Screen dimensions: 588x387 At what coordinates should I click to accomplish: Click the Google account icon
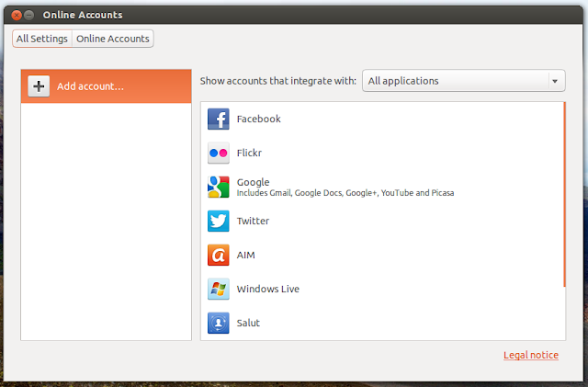pyautogui.click(x=219, y=187)
